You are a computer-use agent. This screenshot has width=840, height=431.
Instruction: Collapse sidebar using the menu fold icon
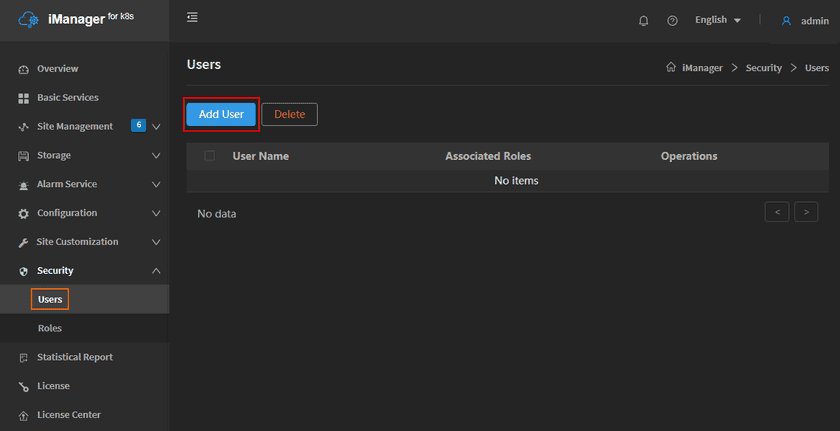(x=192, y=17)
